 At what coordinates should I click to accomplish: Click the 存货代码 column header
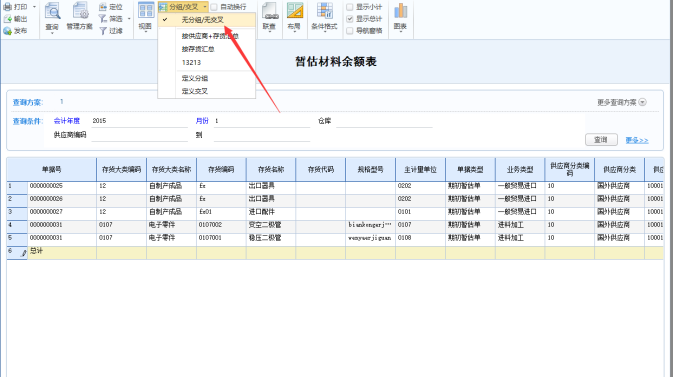click(321, 169)
